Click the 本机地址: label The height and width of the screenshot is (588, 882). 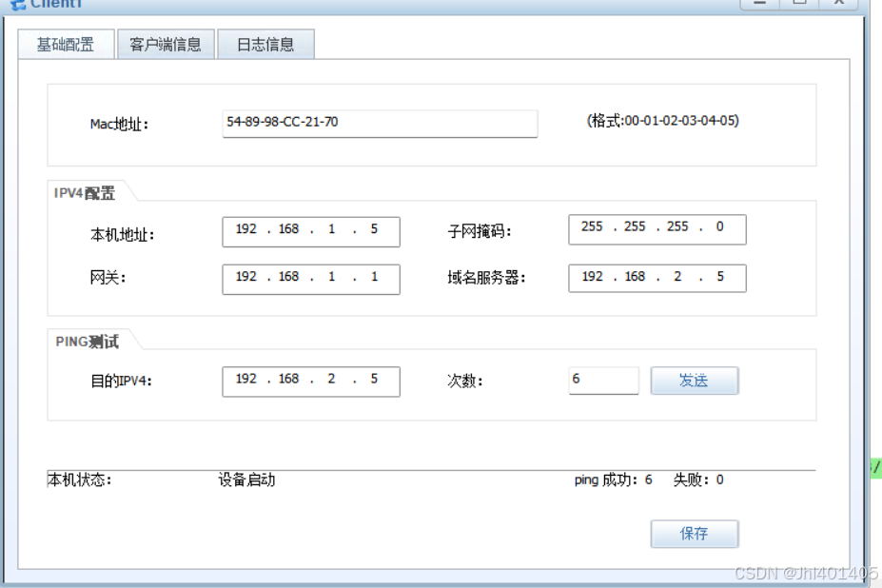pos(122,234)
